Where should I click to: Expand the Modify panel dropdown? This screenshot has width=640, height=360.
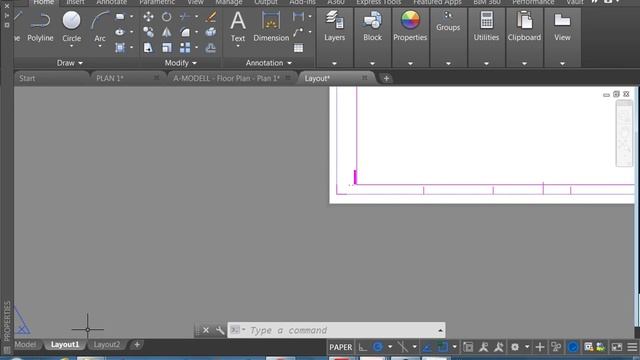tap(181, 63)
